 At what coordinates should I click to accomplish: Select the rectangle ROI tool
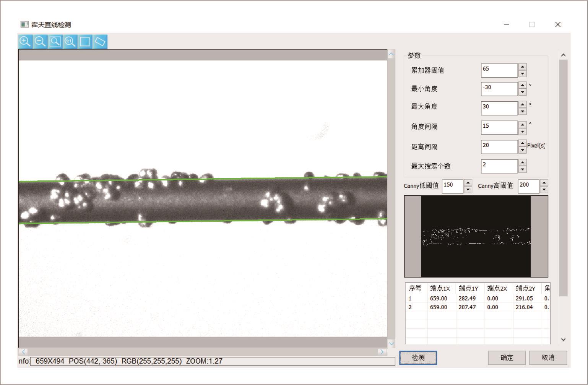[85, 41]
